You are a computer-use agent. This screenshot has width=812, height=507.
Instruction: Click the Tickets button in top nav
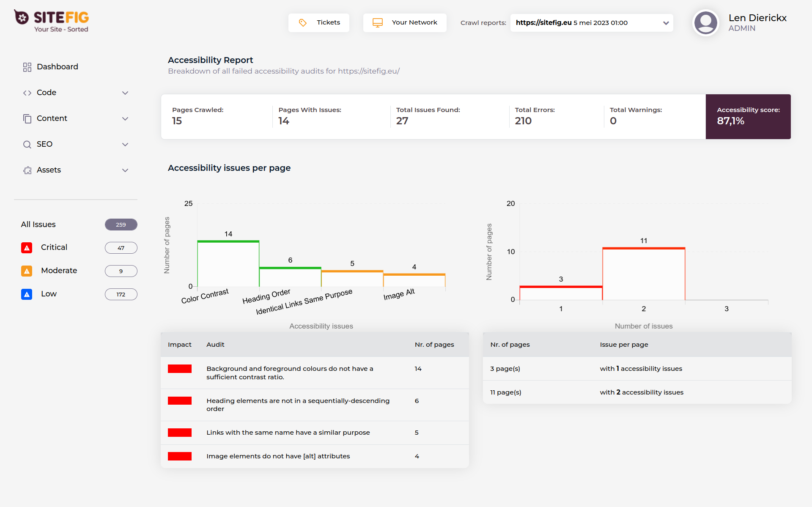320,22
